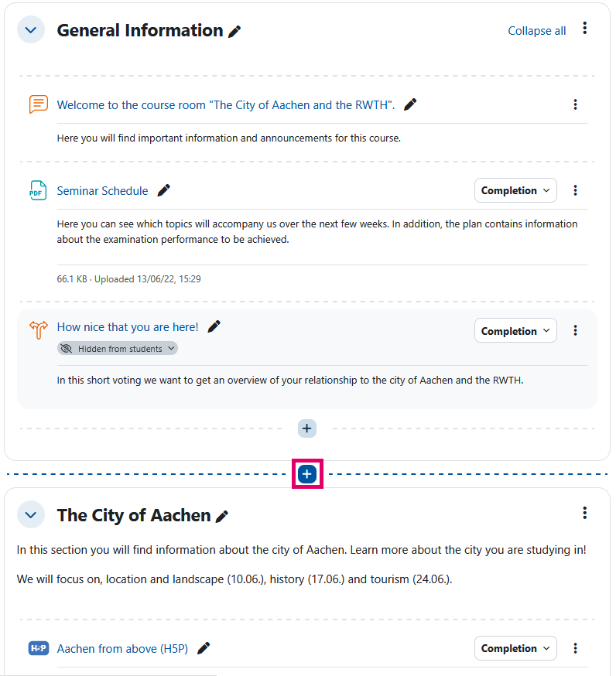Click the PDF icon next to Seminar Schedule
616x676 pixels.
coord(36,189)
